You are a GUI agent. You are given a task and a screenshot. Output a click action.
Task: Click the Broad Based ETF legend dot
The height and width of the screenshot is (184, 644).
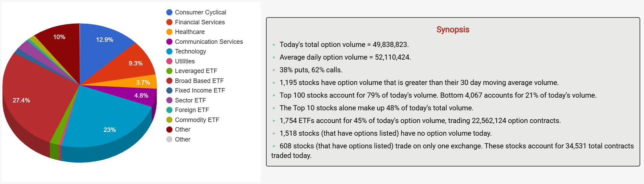click(169, 81)
